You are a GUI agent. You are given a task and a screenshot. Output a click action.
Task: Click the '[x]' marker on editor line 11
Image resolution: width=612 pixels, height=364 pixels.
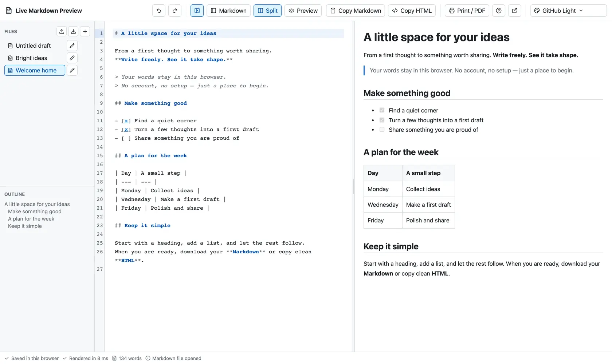(x=126, y=120)
